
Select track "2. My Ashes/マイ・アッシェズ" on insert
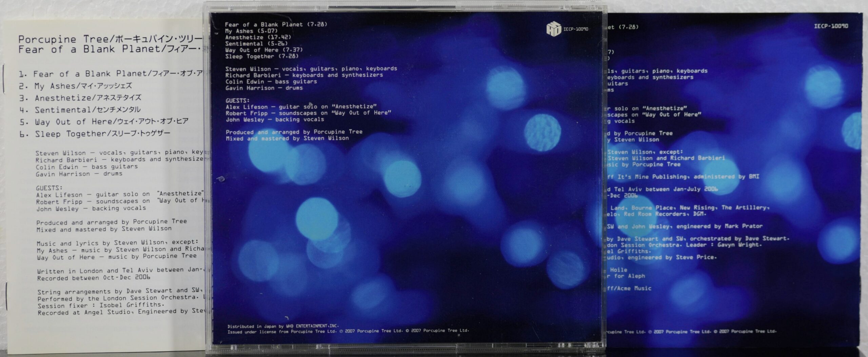pos(76,86)
